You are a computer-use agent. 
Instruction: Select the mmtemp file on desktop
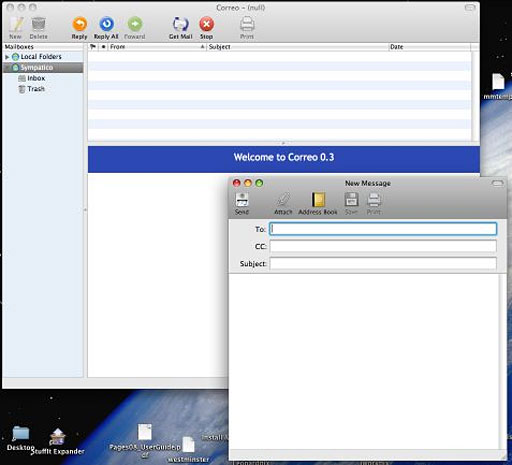click(498, 82)
